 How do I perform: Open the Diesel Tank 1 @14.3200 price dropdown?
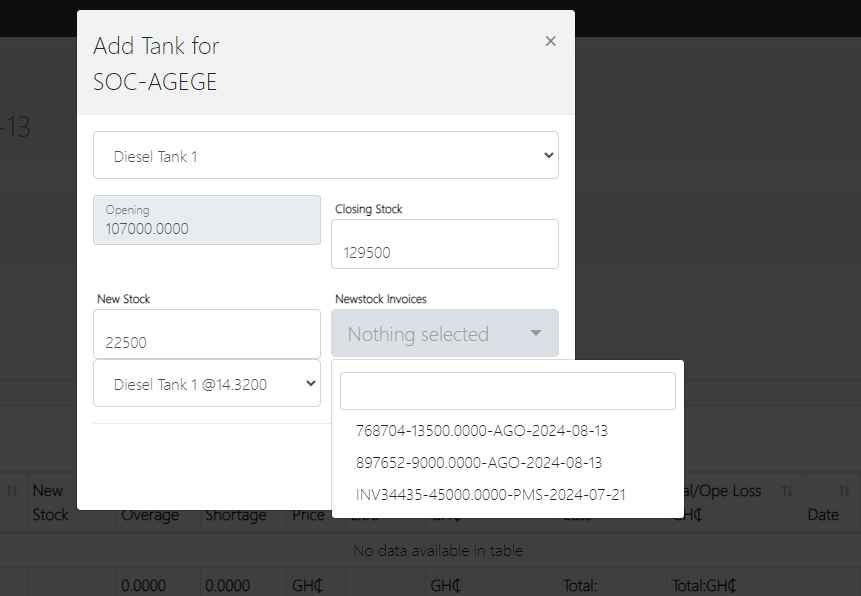pos(206,383)
